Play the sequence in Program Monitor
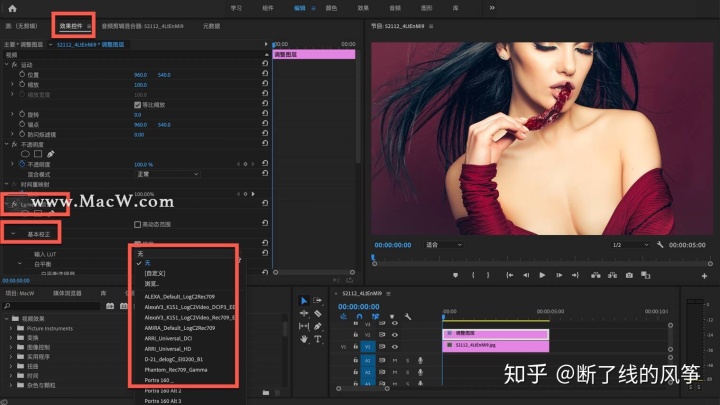The image size is (720, 405). [x=542, y=276]
